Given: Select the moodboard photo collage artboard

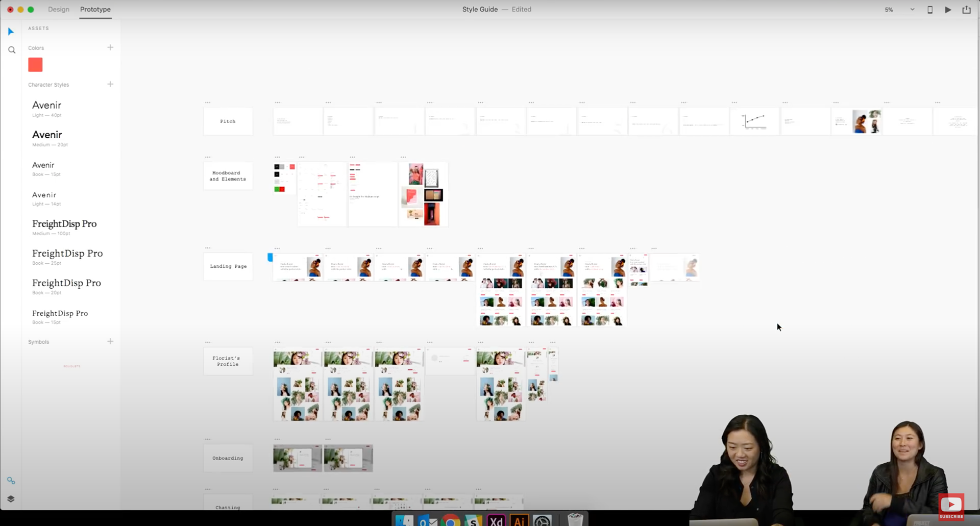Looking at the screenshot, I should (424, 194).
